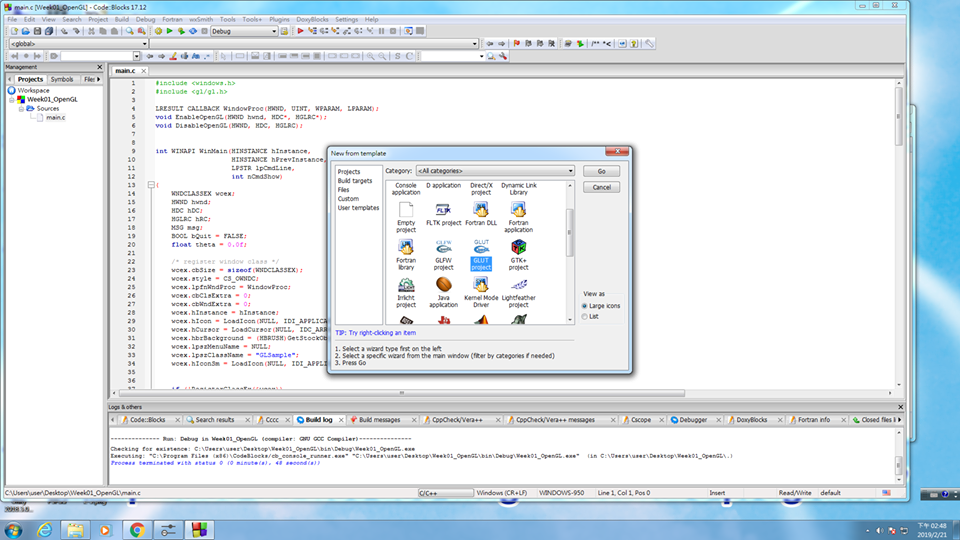The height and width of the screenshot is (540, 960).
Task: Click the main.c editor tab
Action: coord(126,71)
